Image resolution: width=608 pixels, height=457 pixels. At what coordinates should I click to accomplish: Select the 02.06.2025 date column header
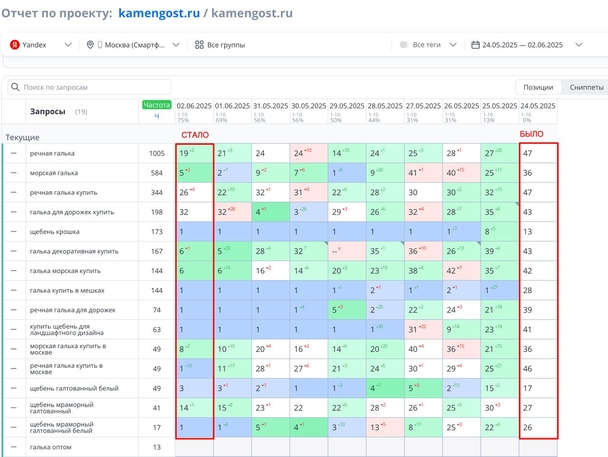194,106
